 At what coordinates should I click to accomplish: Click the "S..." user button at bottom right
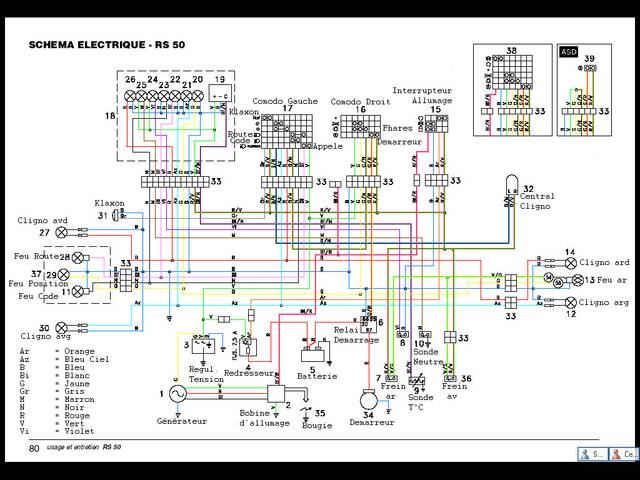(x=593, y=454)
